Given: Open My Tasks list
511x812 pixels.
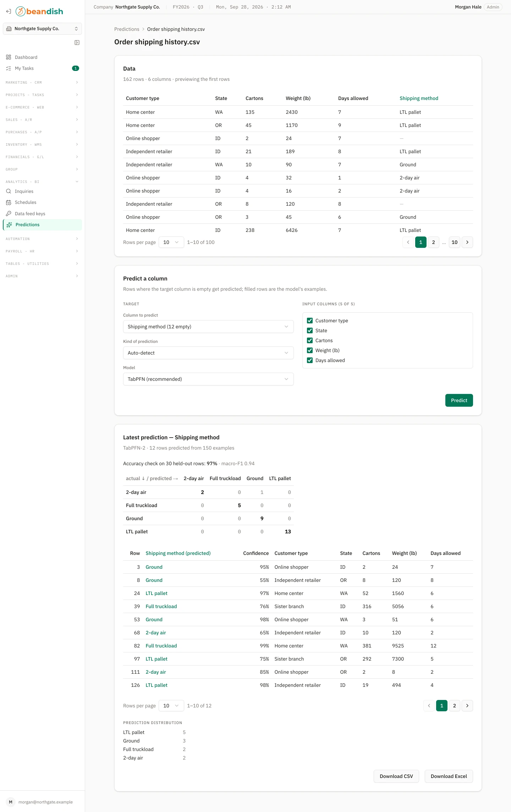Looking at the screenshot, I should (x=42, y=68).
